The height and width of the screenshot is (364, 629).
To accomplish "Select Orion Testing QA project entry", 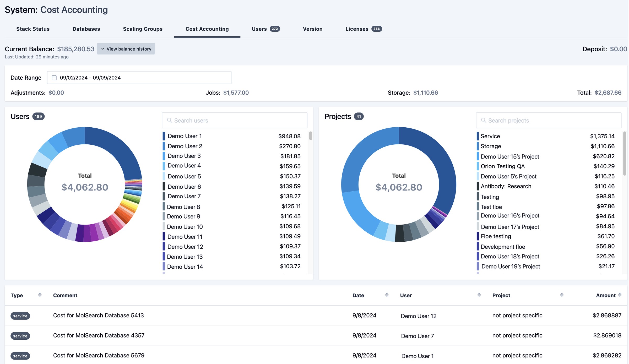I will [502, 166].
